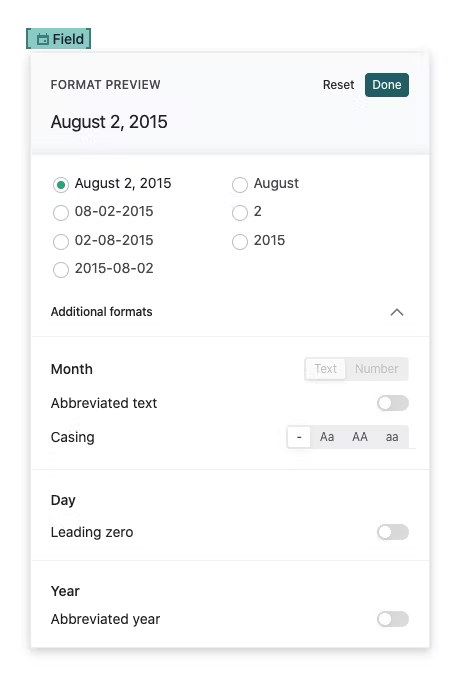Enable the Abbreviated year toggle
Screen dimensions: 462x683
tap(393, 619)
